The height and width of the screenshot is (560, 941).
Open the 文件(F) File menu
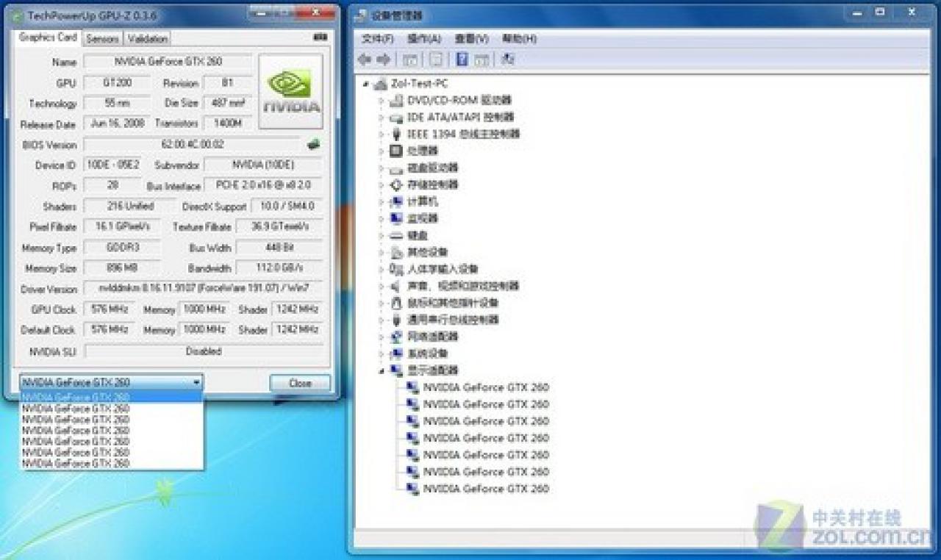378,38
